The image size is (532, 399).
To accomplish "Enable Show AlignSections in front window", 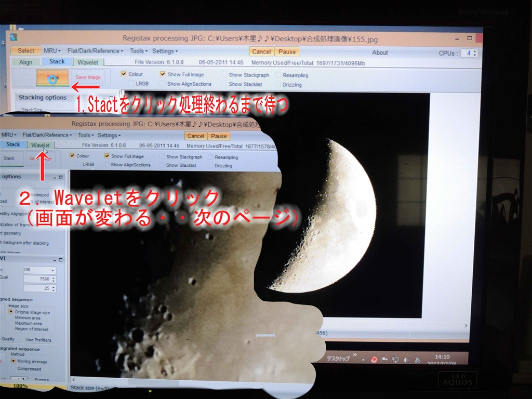I will point(107,164).
